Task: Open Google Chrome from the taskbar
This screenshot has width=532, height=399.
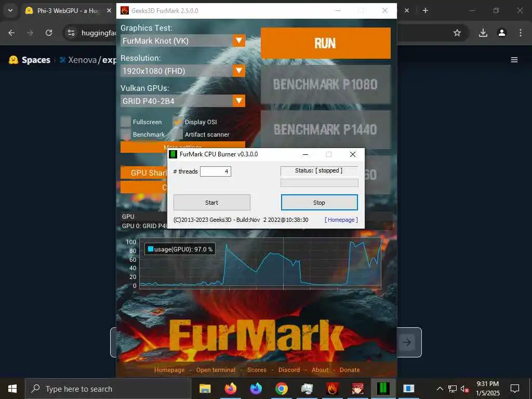Action: [281, 389]
